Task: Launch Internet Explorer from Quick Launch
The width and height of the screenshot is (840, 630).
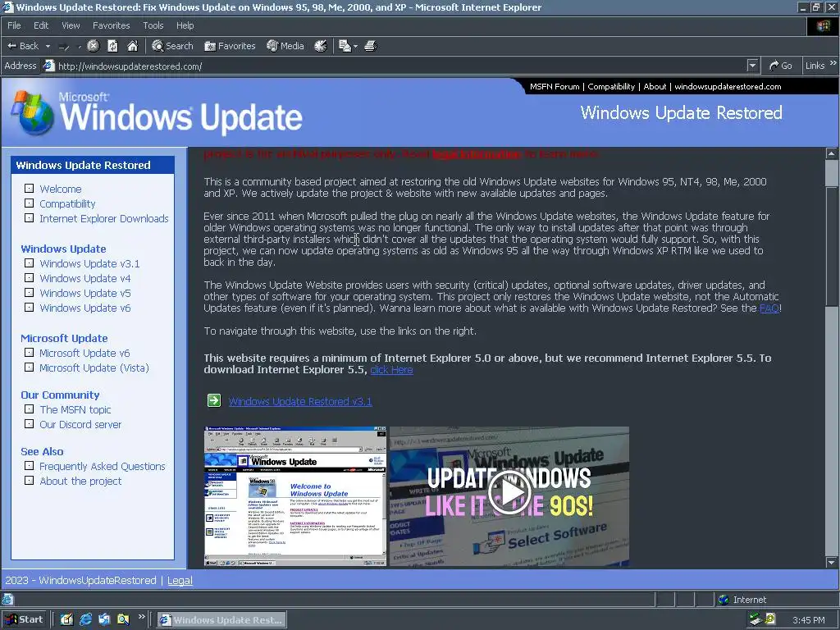Action: [85, 619]
